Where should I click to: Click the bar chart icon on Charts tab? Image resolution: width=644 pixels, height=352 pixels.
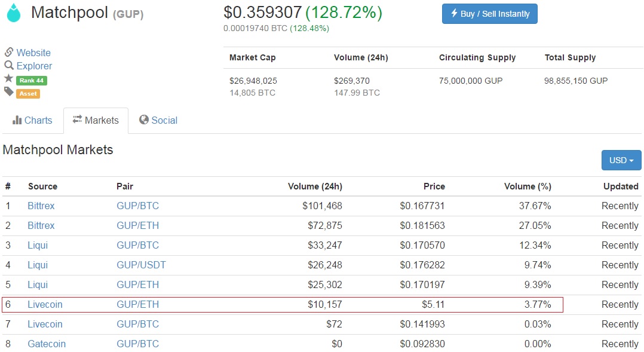[x=17, y=120]
